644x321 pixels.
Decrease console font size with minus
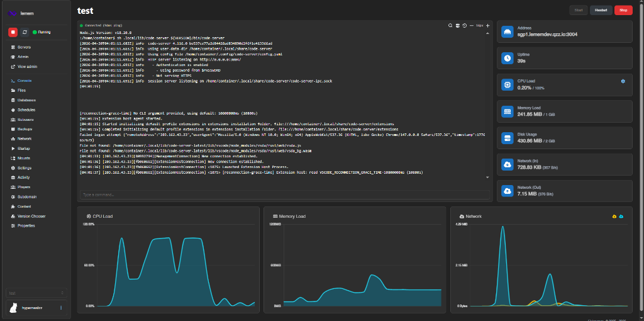(472, 25)
